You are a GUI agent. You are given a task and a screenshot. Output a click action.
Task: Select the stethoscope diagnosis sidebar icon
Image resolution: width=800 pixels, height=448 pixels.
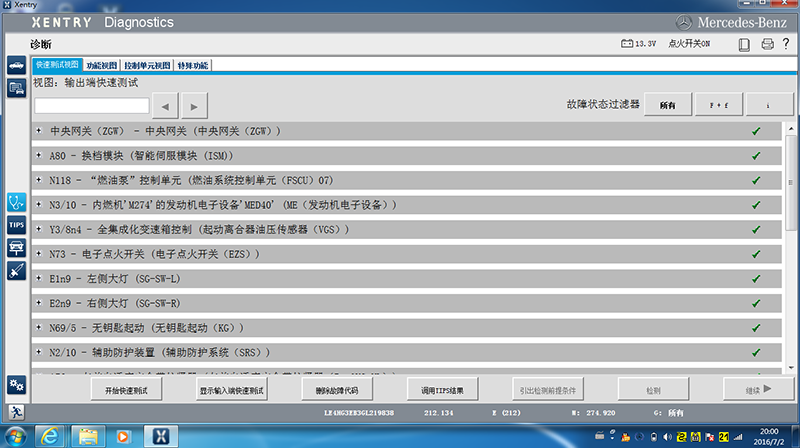tap(16, 203)
